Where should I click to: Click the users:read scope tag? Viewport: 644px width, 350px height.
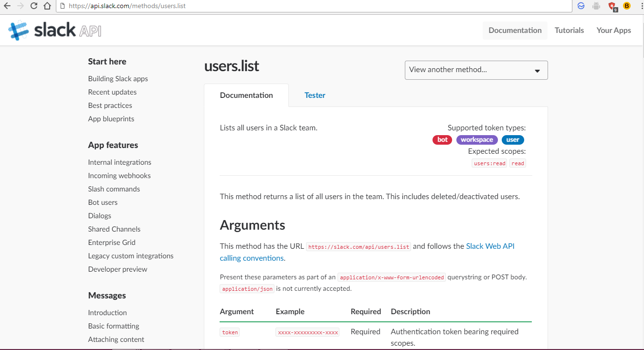pyautogui.click(x=489, y=163)
